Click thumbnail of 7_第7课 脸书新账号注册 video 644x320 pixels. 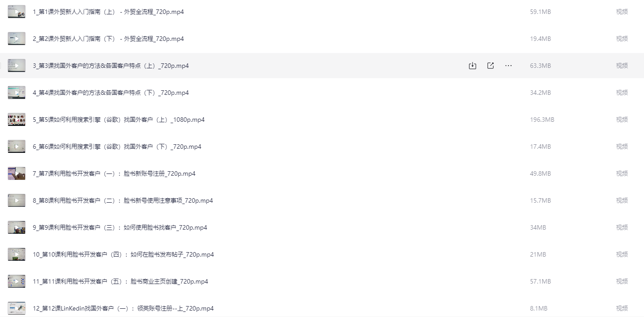[x=17, y=173]
